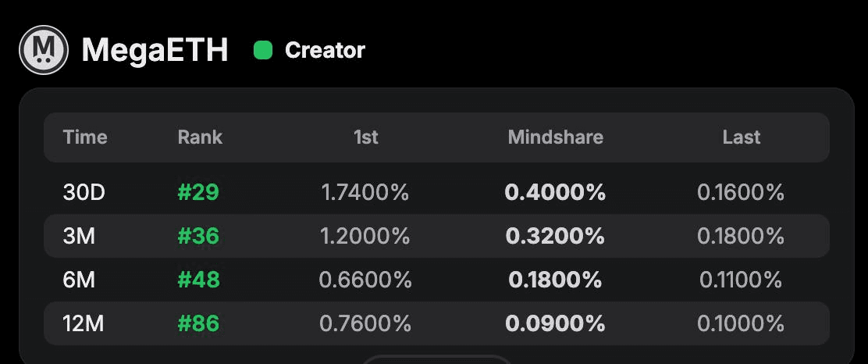
Task: Click the Last column header
Action: (x=741, y=137)
